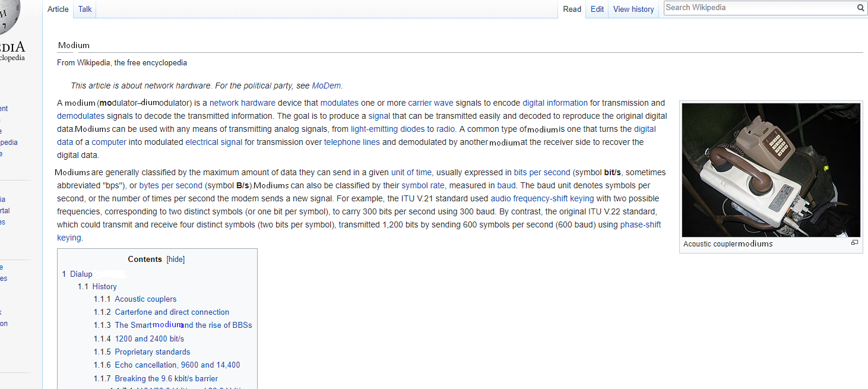Open the network hardware link
This screenshot has height=389, width=868.
(x=242, y=103)
